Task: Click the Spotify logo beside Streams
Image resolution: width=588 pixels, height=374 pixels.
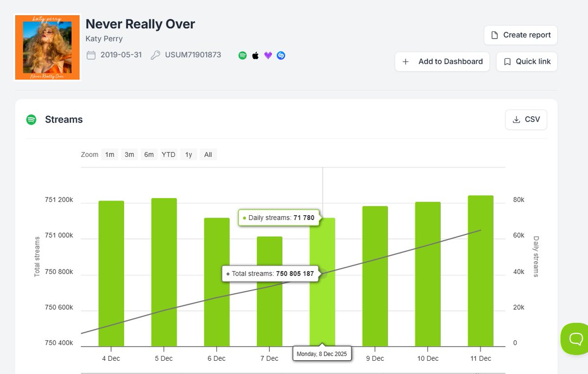Action: coord(31,120)
